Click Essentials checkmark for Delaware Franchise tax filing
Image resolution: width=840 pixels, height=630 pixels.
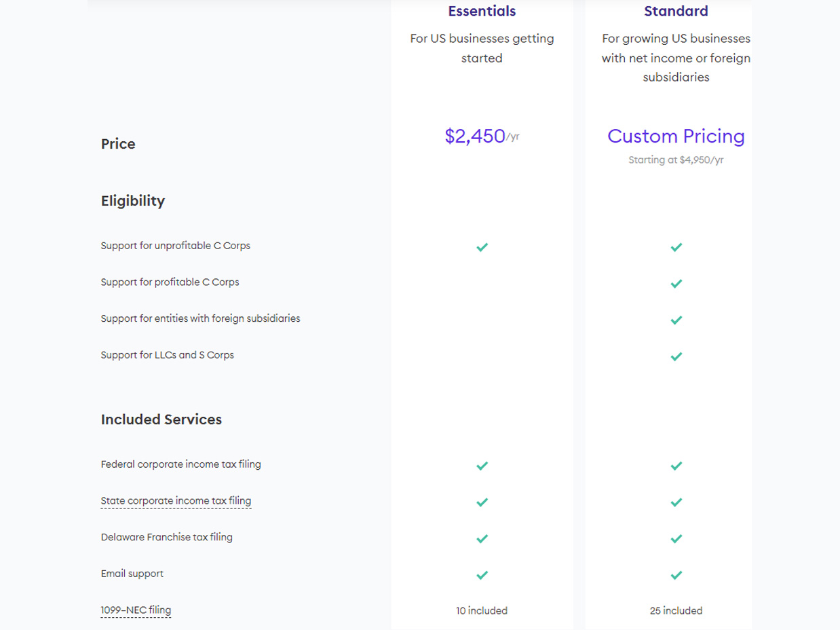coord(482,538)
